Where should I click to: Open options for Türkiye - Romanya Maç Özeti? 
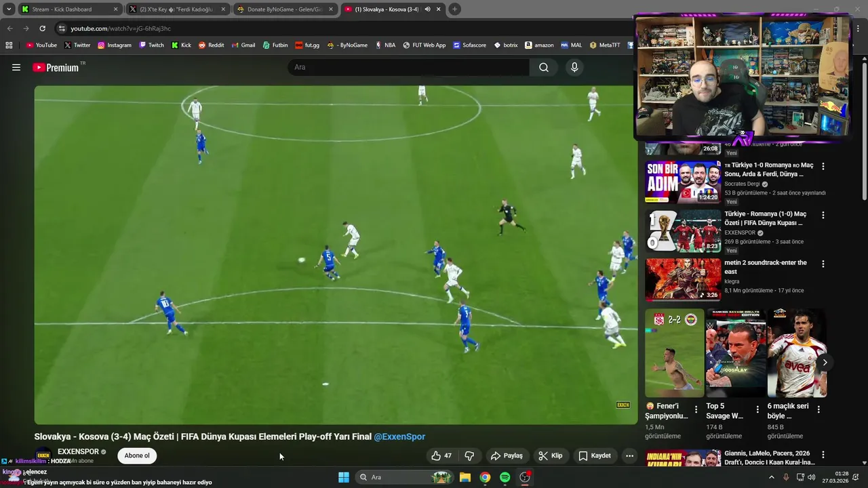(x=823, y=215)
